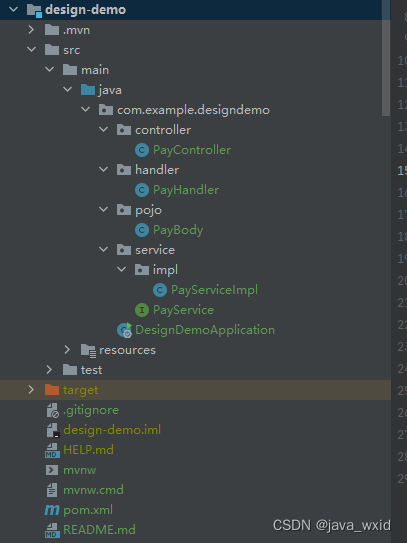
Task: Collapse the com.example.designdemo package
Action: (x=85, y=110)
